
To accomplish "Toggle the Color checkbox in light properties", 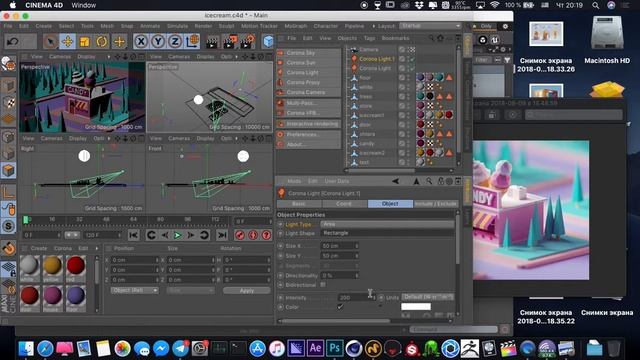I will pyautogui.click(x=340, y=307).
